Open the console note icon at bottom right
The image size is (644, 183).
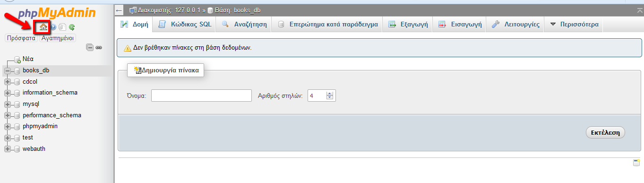(636, 163)
